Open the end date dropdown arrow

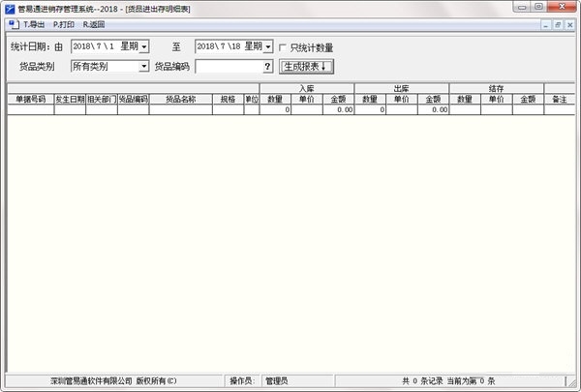click(x=268, y=47)
